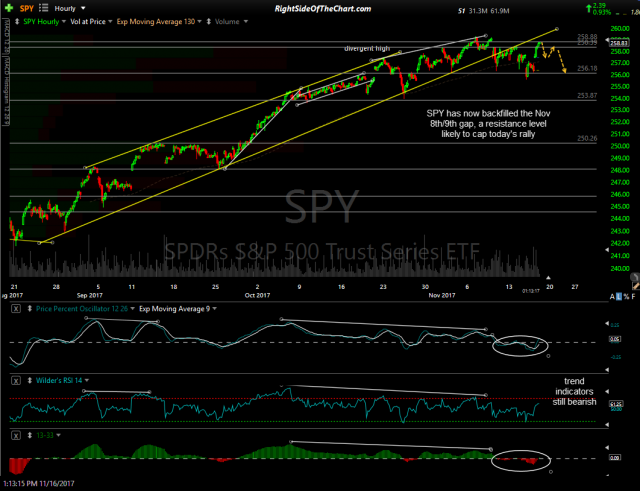This screenshot has height=491, width=640.
Task: Click the 256.18 price level label
Action: (587, 69)
